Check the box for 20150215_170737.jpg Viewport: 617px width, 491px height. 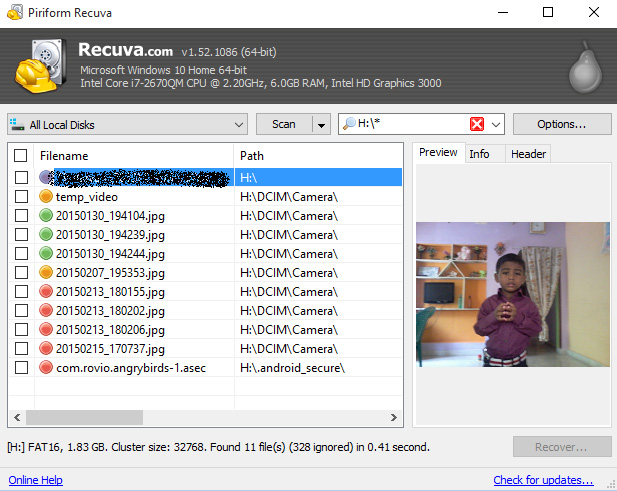(21, 348)
